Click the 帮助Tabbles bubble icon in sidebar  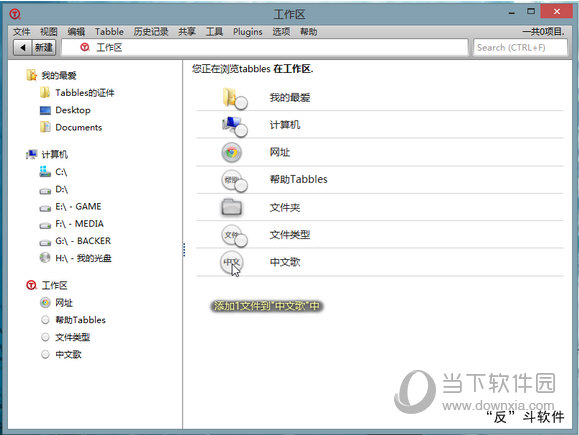pos(45,320)
